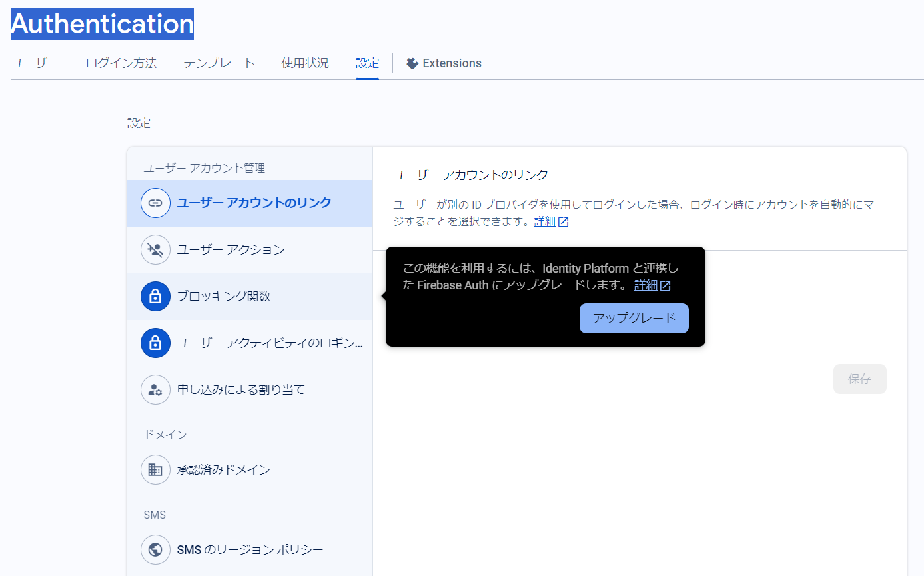Select SMS のリージョン ポリシー sidebar item
The width and height of the screenshot is (924, 576).
(250, 550)
